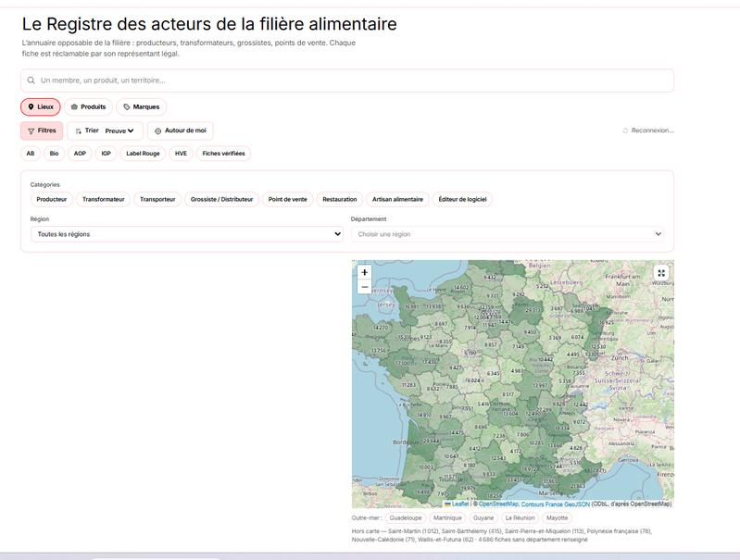Zoom in on the map

click(x=364, y=272)
